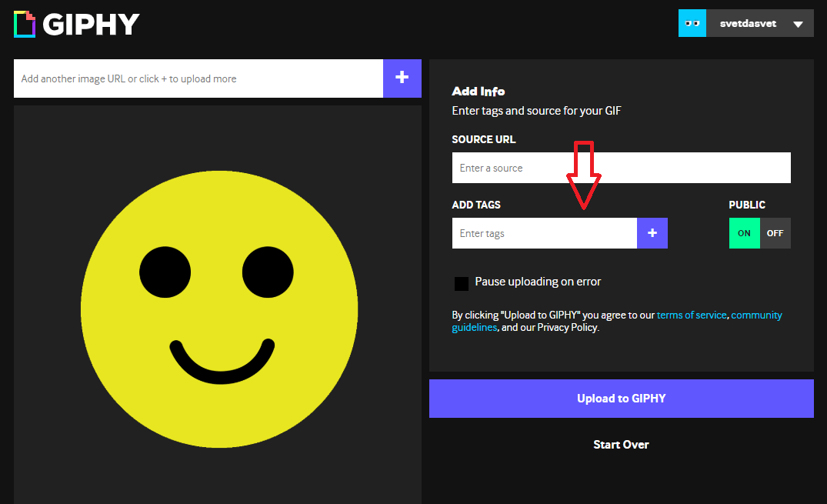Click the GIPHY wordmark text
The height and width of the screenshot is (504, 827).
(x=91, y=25)
